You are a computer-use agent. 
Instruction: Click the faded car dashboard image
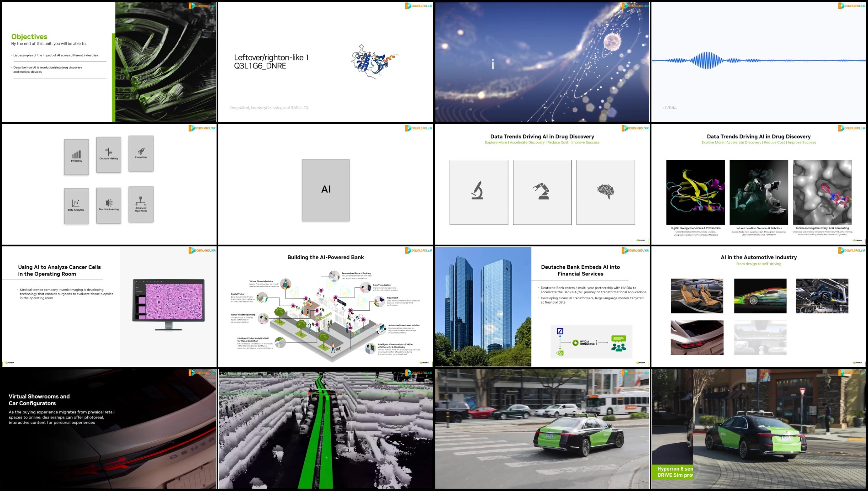tap(760, 338)
